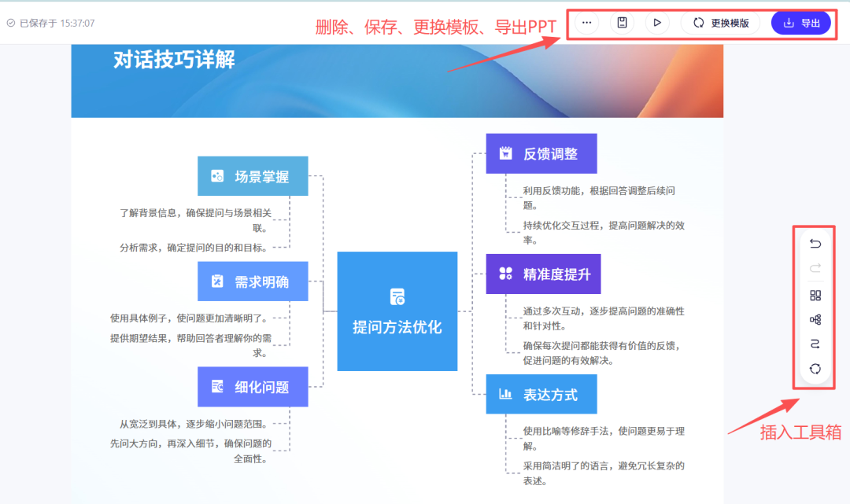The image size is (850, 504).
Task: Click the slide title 对话技巧详解
Action: (x=174, y=60)
